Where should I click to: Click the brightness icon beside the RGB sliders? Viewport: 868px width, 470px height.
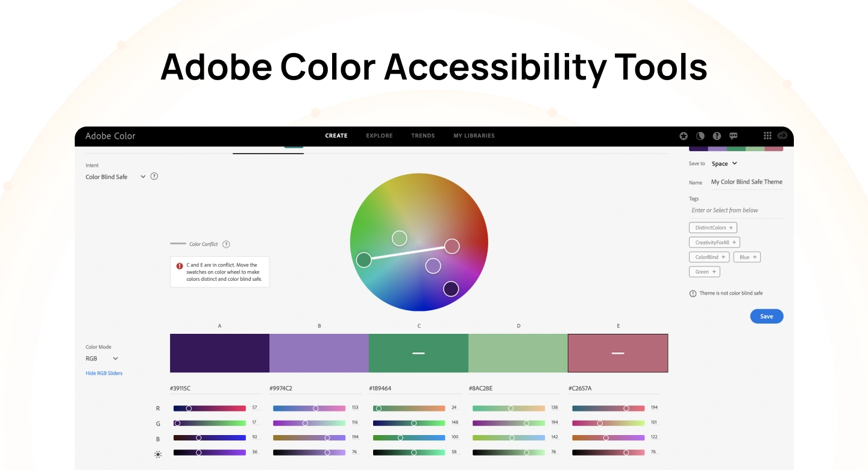[x=158, y=454]
